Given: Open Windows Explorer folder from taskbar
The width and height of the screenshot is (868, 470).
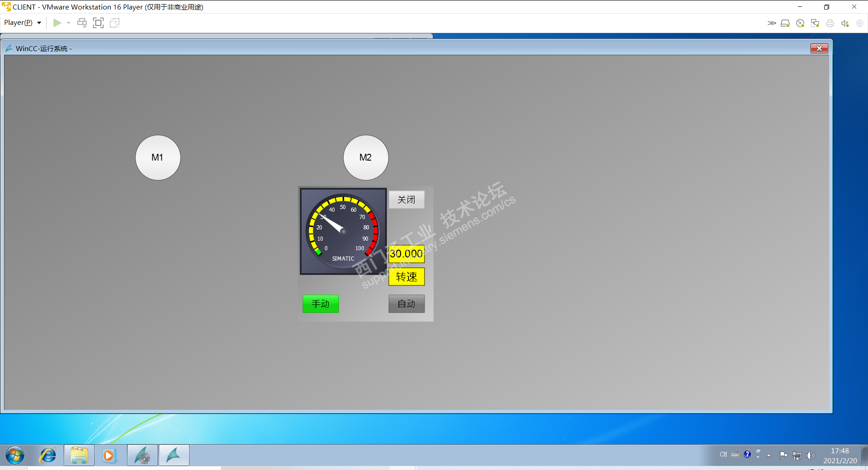Looking at the screenshot, I should tap(79, 455).
